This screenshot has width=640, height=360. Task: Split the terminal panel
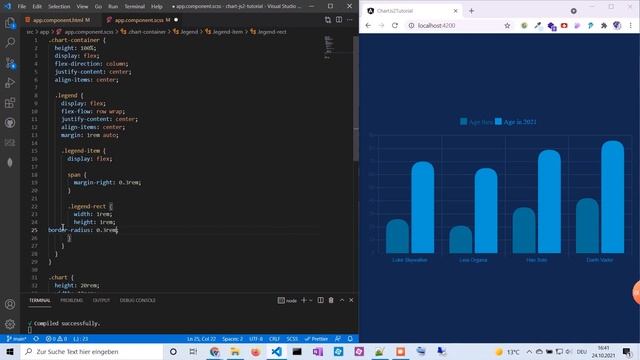[320, 300]
